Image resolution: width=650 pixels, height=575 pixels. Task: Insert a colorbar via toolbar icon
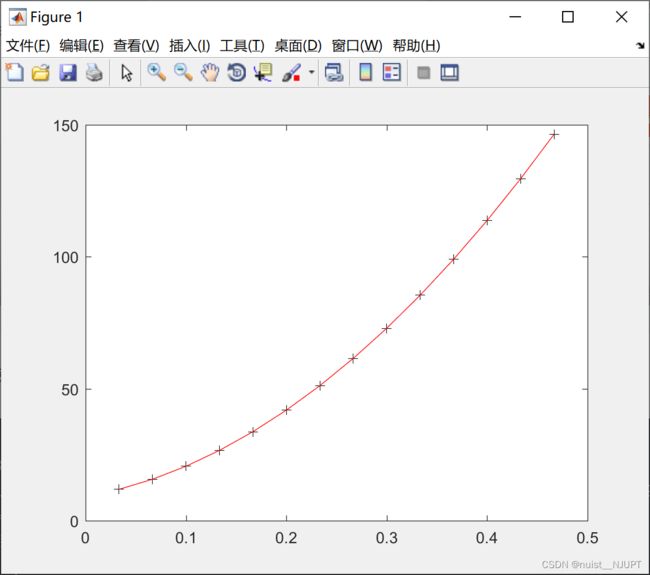(365, 73)
